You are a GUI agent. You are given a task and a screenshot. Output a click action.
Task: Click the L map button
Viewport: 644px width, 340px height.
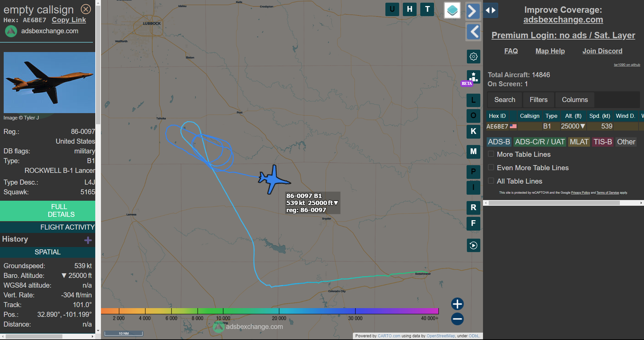tap(473, 100)
